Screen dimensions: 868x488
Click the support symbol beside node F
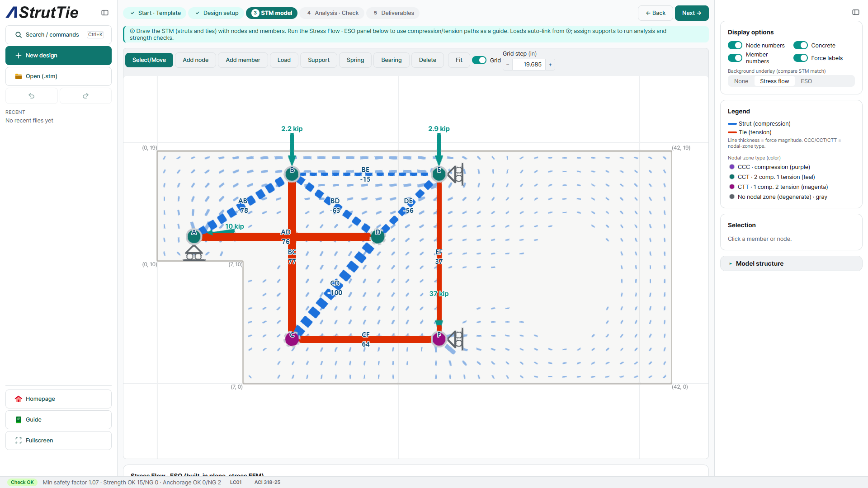coord(456,339)
